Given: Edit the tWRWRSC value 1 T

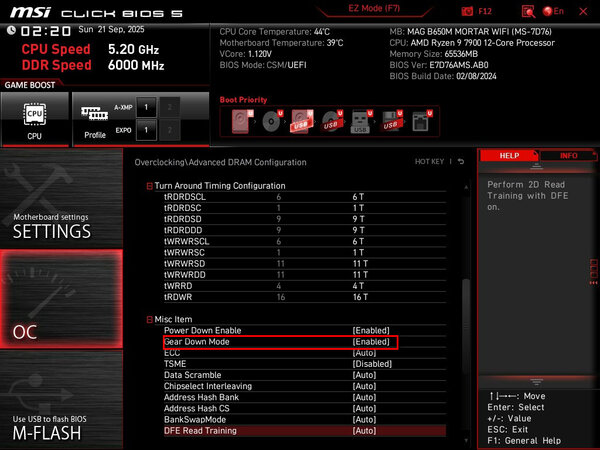Looking at the screenshot, I should 358,253.
